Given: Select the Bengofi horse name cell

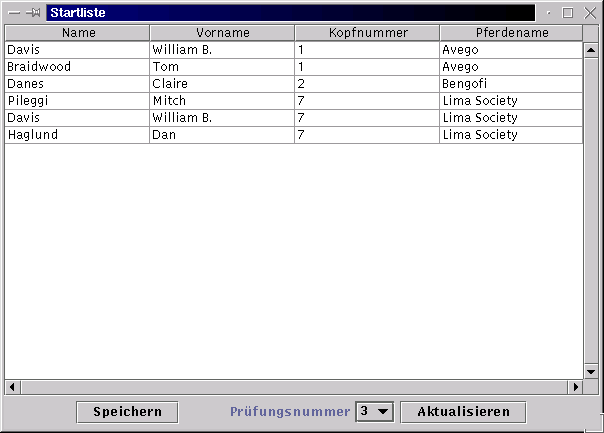Looking at the screenshot, I should pos(511,84).
